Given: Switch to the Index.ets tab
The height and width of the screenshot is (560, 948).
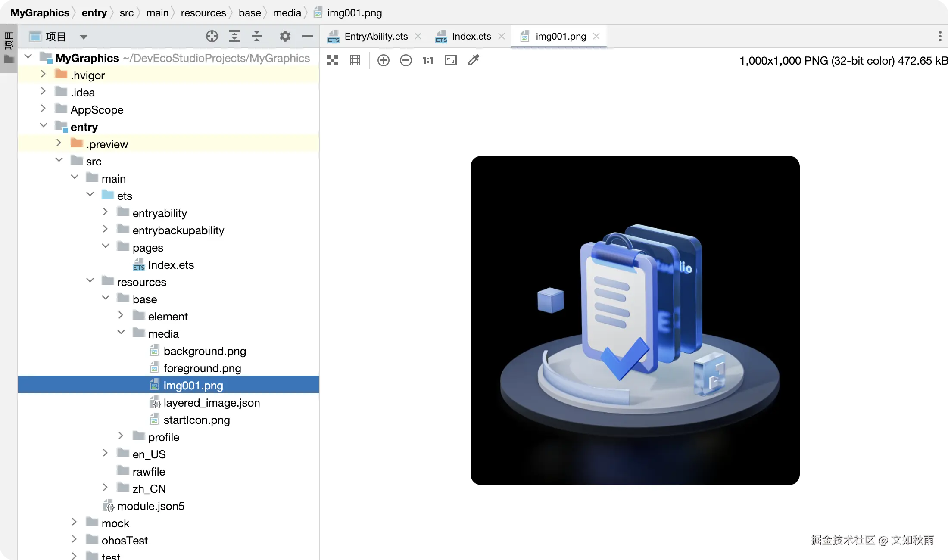Looking at the screenshot, I should (x=471, y=37).
